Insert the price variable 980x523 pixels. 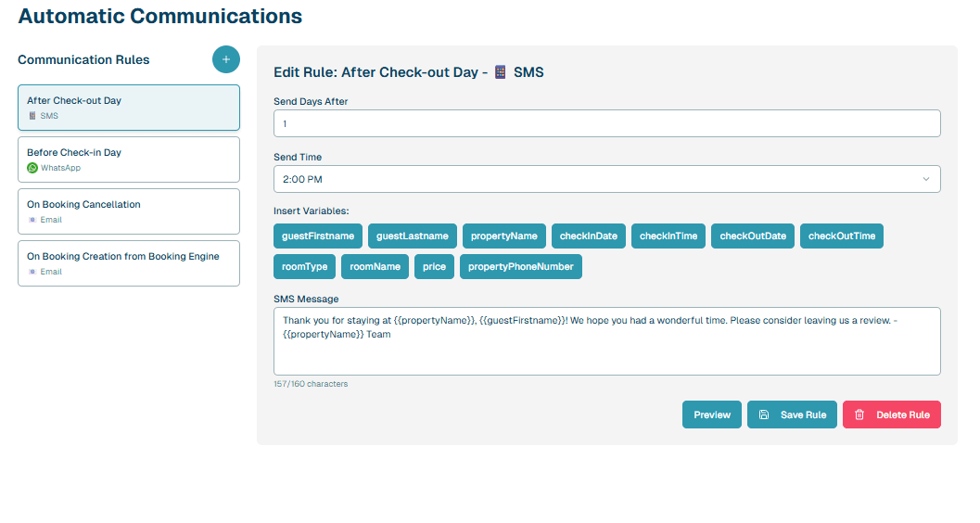tap(434, 267)
